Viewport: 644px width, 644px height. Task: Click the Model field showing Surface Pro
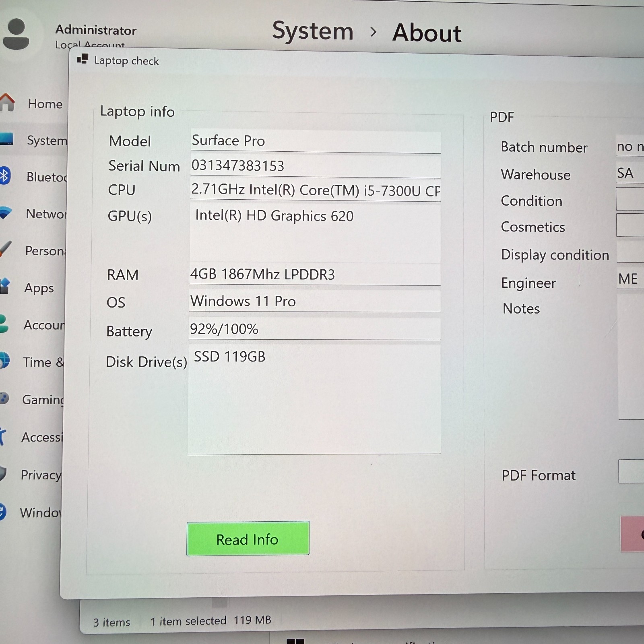click(x=316, y=141)
